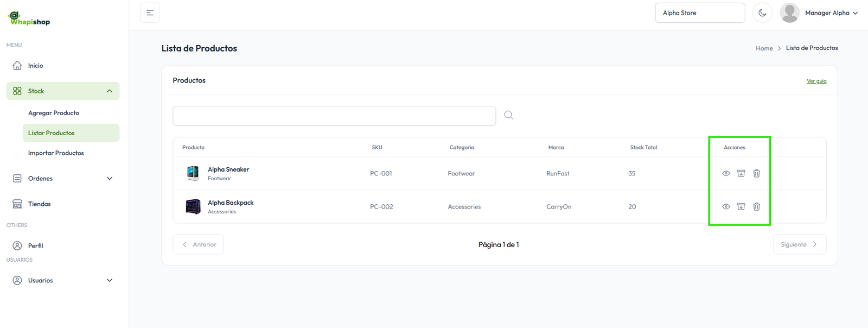This screenshot has width=868, height=328.
Task: Open Importar Productos in sidebar
Action: click(x=56, y=153)
